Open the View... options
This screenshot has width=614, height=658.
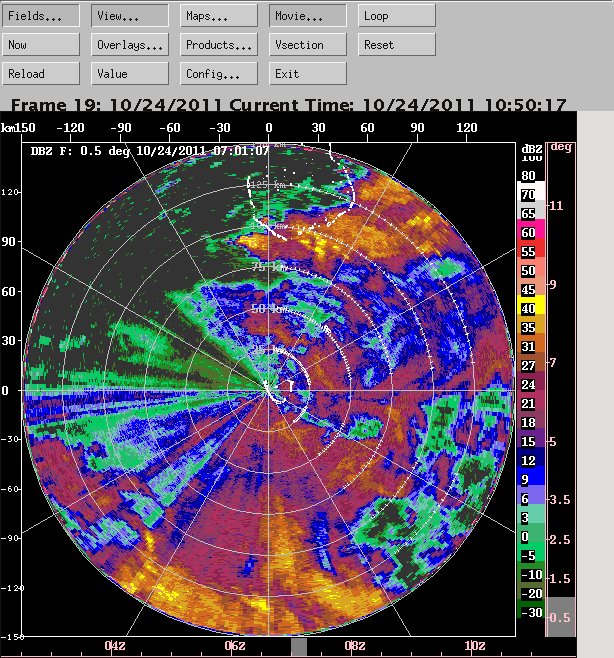point(130,16)
